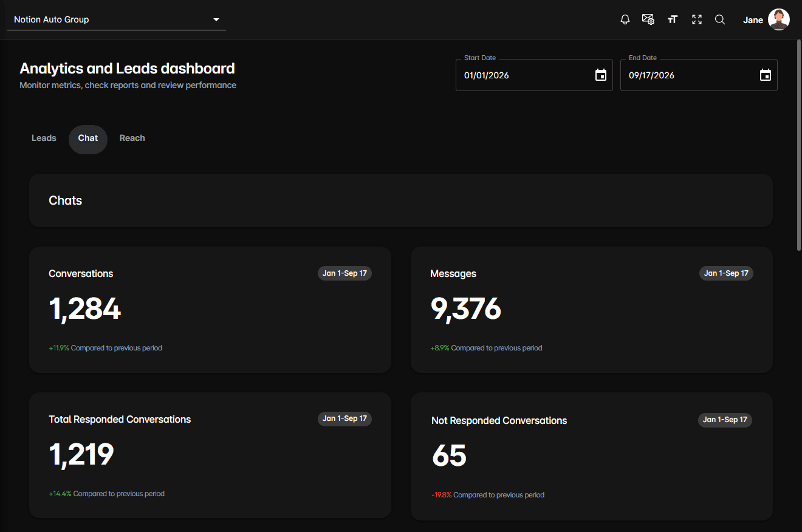Screen dimensions: 802x532
Task: Click the 1,219 responded value
Action: coord(81,455)
